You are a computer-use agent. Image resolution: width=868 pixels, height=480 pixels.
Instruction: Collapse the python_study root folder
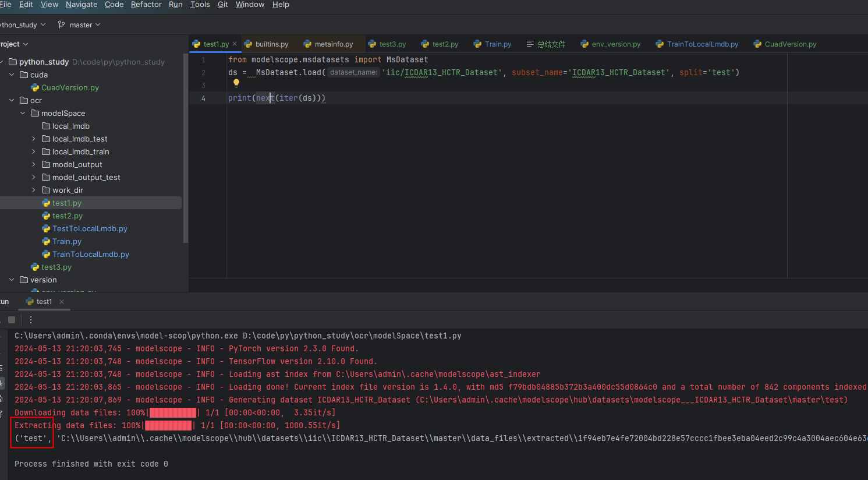pyautogui.click(x=2, y=62)
